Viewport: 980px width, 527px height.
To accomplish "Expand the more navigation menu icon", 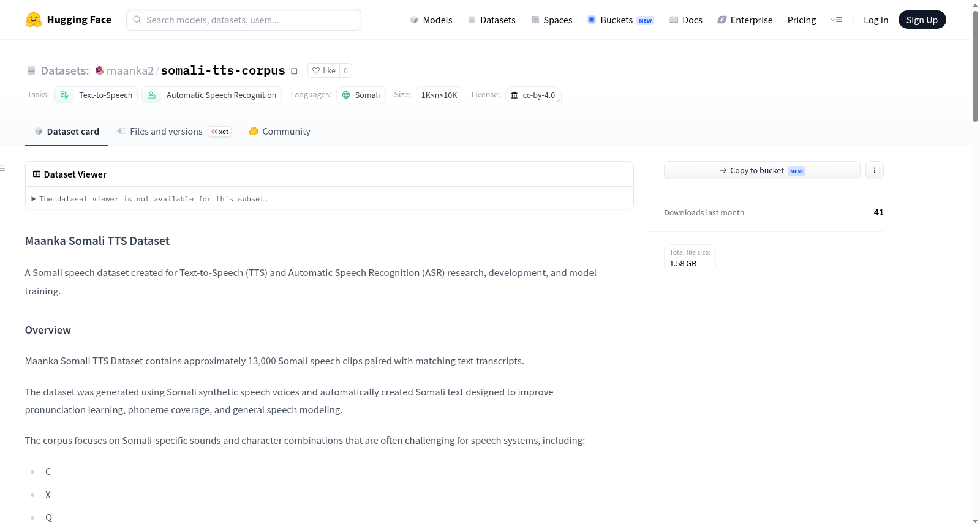I will pos(836,20).
